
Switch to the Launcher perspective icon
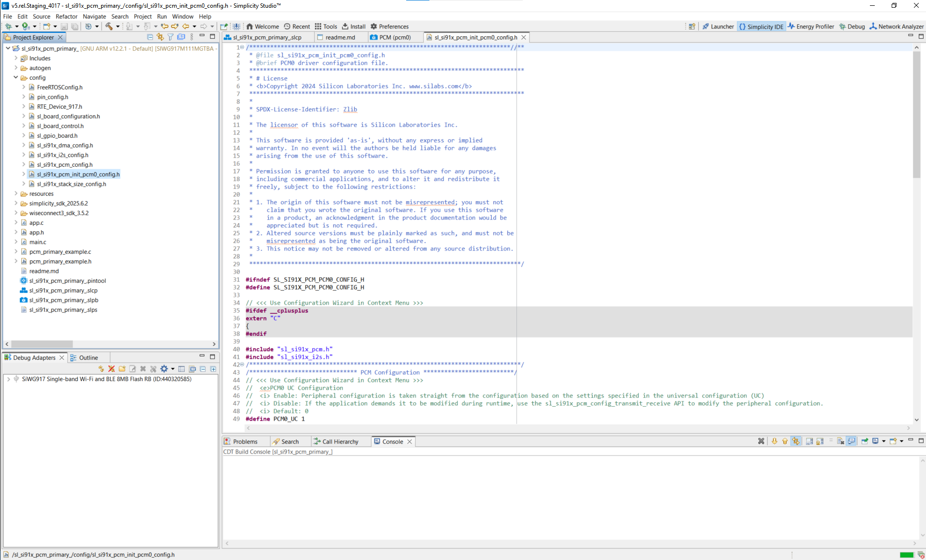tap(718, 27)
